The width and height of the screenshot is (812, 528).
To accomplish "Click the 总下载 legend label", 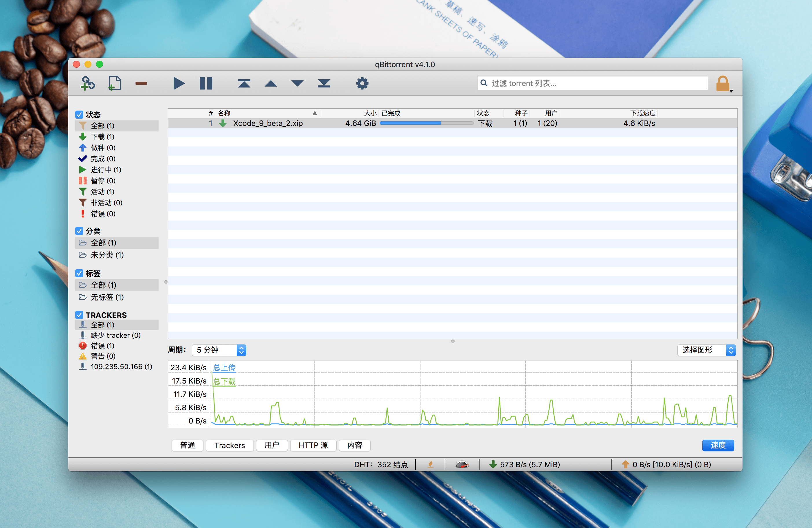I will [x=224, y=381].
